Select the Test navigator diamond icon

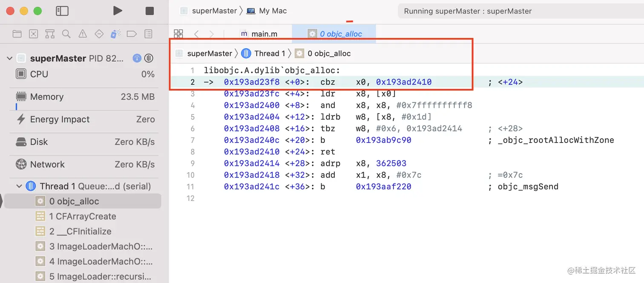pyautogui.click(x=98, y=34)
